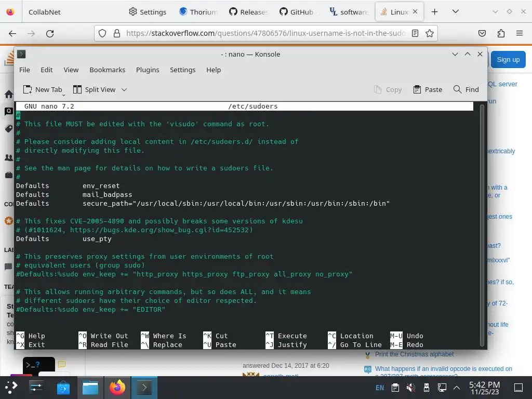Click the Konsole keep-below chevron down button
The image size is (532, 399).
[x=455, y=54]
